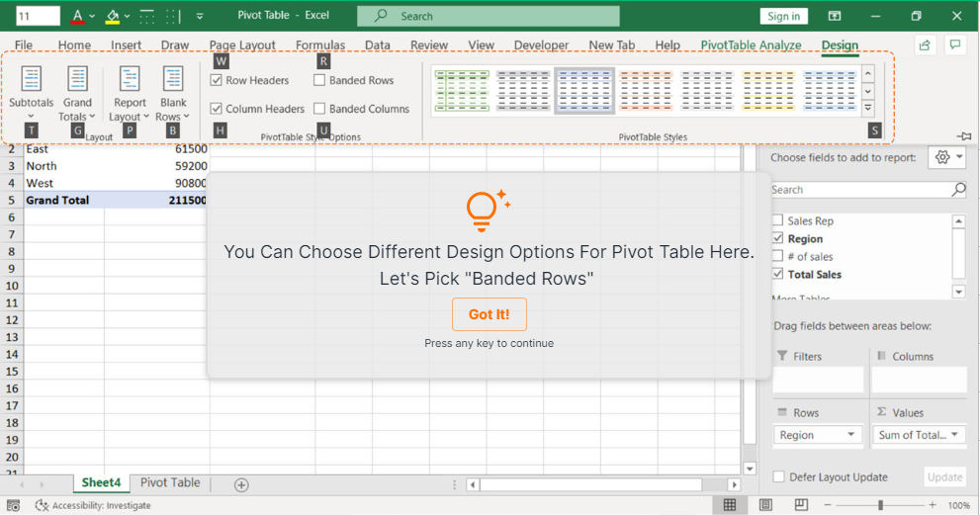Viewport: 980px width, 515px height.
Task: Enable Banded Columns checkbox
Action: tap(319, 108)
